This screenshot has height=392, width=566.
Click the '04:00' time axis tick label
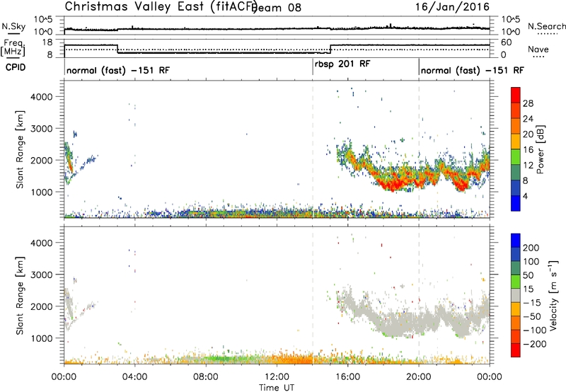[x=135, y=377]
